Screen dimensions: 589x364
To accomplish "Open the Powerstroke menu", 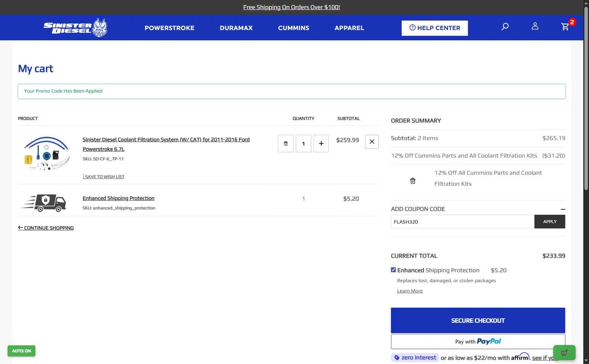I will (169, 28).
